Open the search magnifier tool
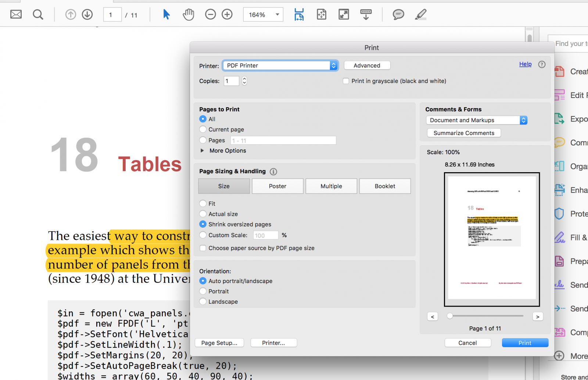This screenshot has width=588, height=380. tap(38, 15)
